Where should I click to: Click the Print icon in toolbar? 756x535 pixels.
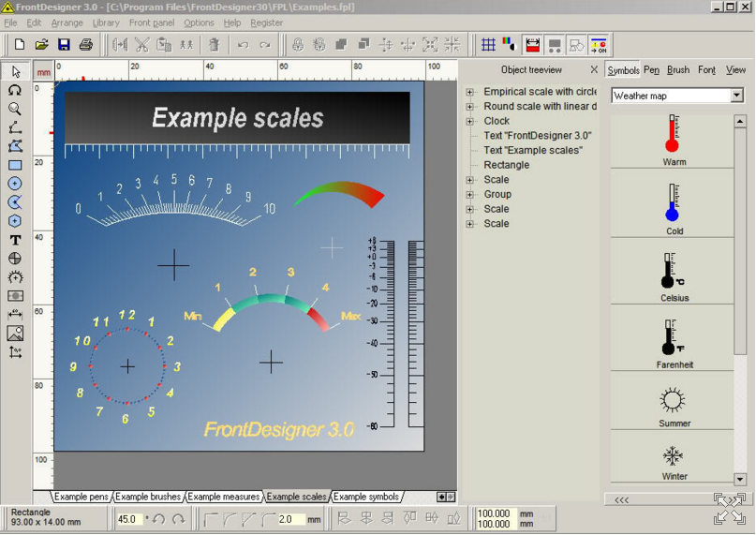click(x=86, y=44)
